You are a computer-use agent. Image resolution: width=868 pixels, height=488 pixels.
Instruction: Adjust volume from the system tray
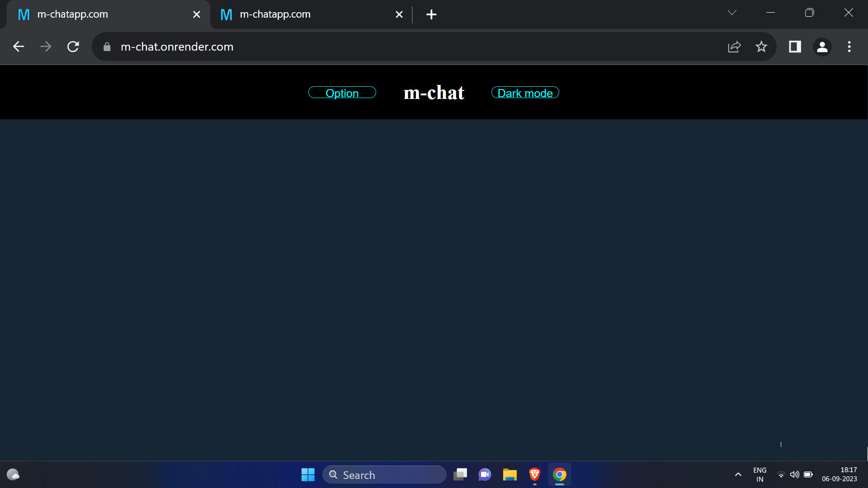click(x=794, y=475)
